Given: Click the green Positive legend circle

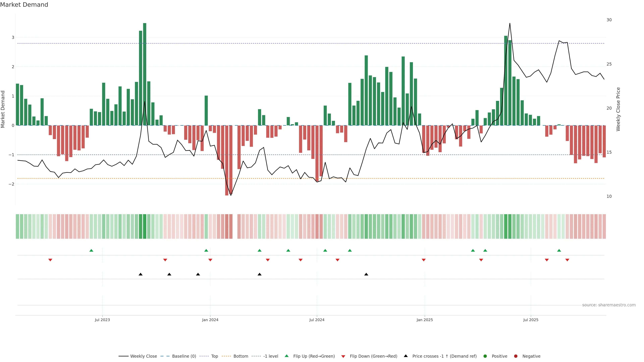Looking at the screenshot, I should [485, 356].
